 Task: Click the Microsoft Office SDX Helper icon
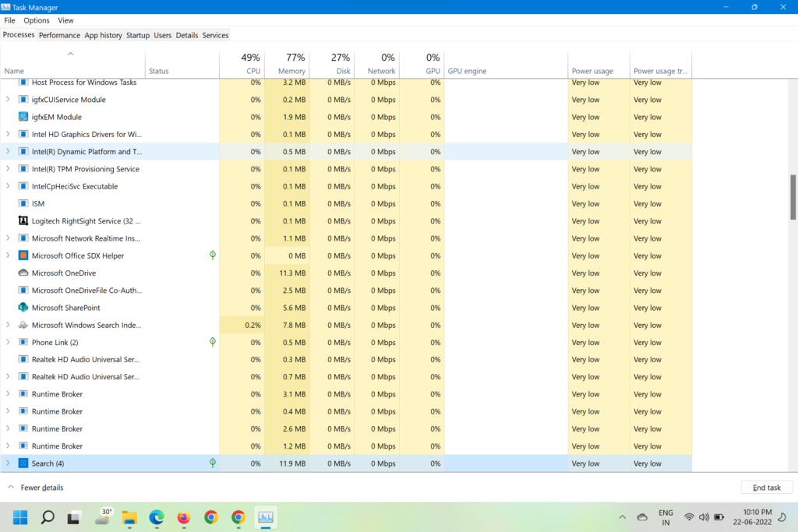click(x=23, y=255)
